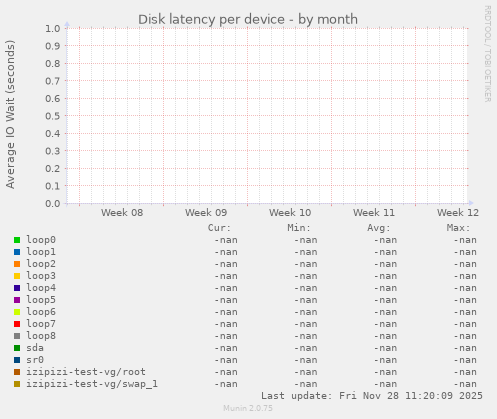497x419 pixels.
Task: Click the sda dark green swatch
Action: pos(17,348)
